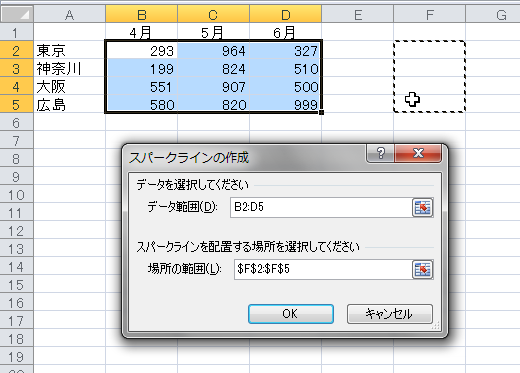Viewport: 520px width, 373px height.
Task: Select row 14 header
Action: click(17, 267)
